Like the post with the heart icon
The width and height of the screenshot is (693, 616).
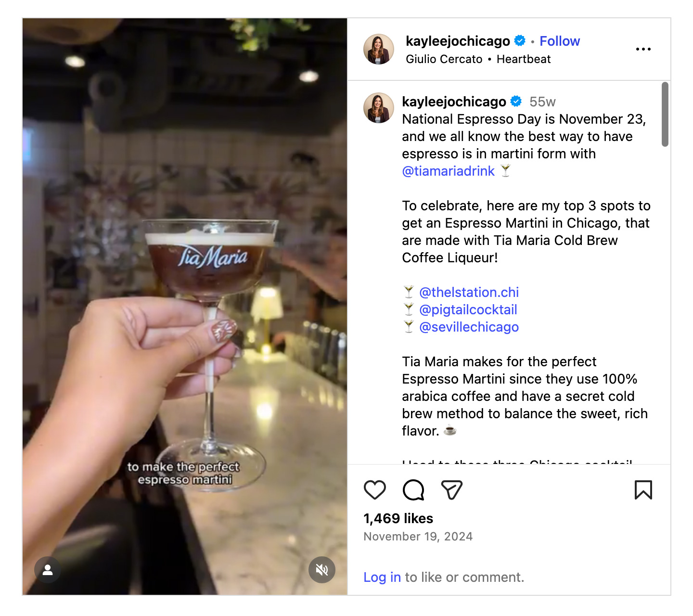click(374, 490)
